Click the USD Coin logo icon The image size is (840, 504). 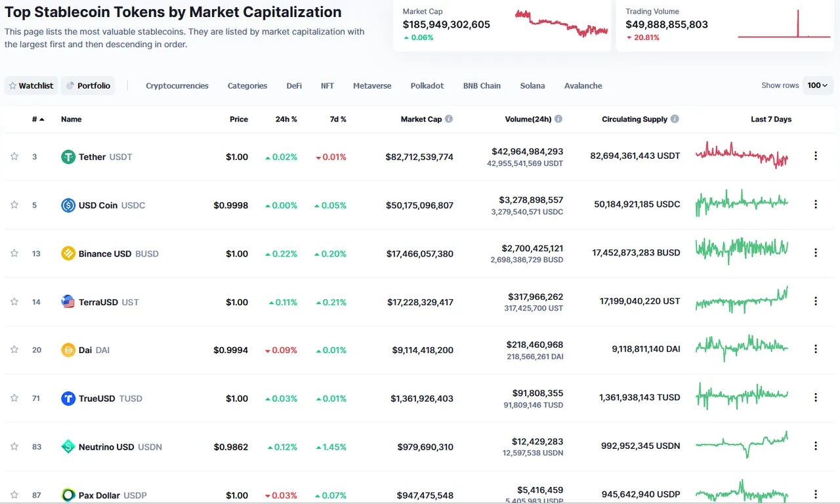68,205
